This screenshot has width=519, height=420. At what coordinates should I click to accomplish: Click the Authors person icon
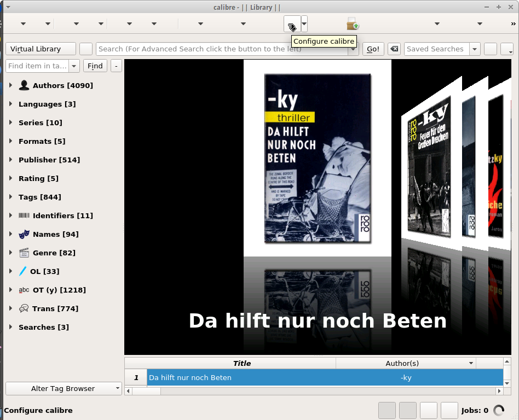(24, 85)
